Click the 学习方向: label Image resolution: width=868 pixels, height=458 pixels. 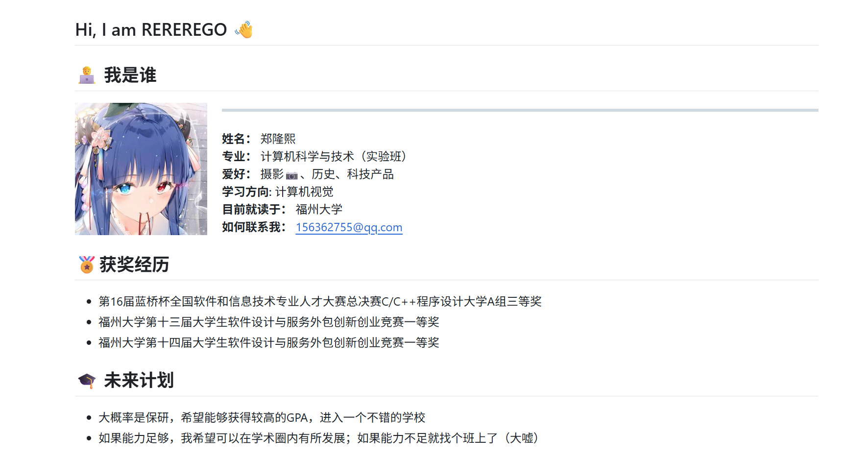[x=247, y=192]
